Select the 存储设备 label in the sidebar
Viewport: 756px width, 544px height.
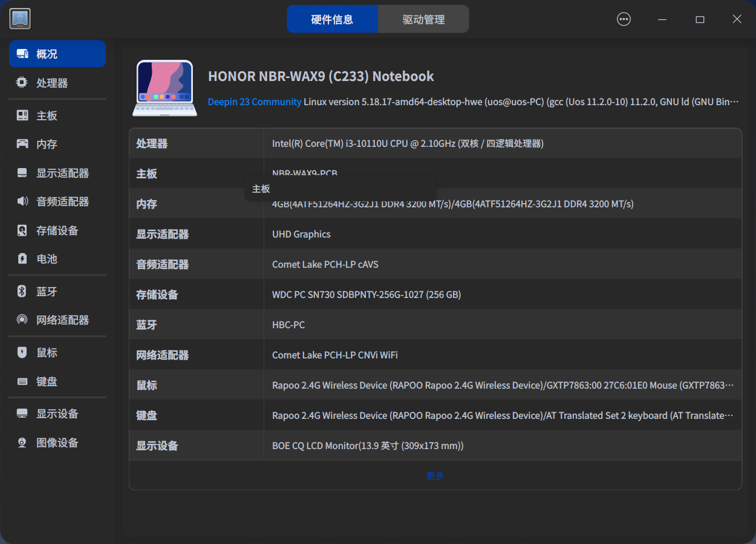click(x=57, y=230)
